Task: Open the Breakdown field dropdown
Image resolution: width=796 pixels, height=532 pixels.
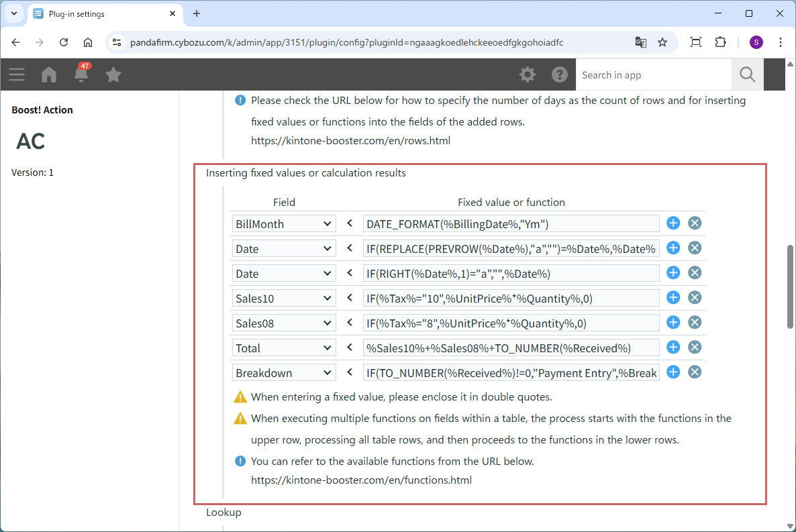Action: (x=283, y=373)
